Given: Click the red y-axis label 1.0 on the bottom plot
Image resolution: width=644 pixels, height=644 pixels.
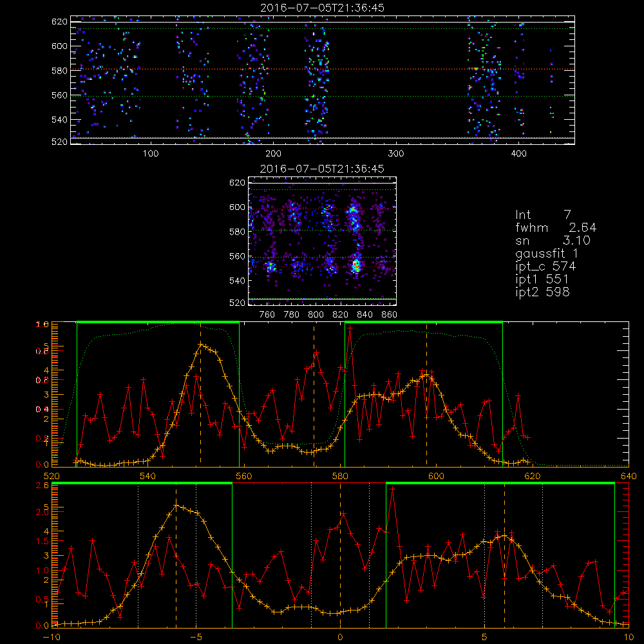Looking at the screenshot, I should pyautogui.click(x=43, y=570).
